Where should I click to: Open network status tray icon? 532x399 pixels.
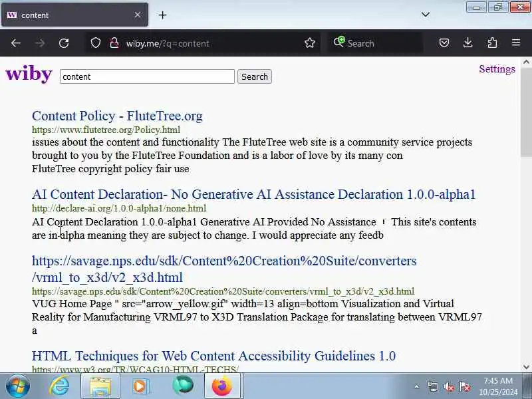pyautogui.click(x=433, y=386)
